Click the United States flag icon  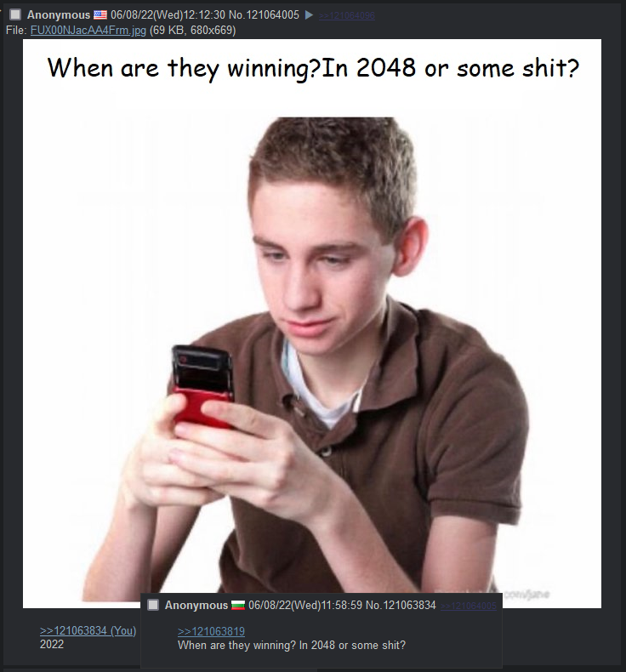coord(100,15)
